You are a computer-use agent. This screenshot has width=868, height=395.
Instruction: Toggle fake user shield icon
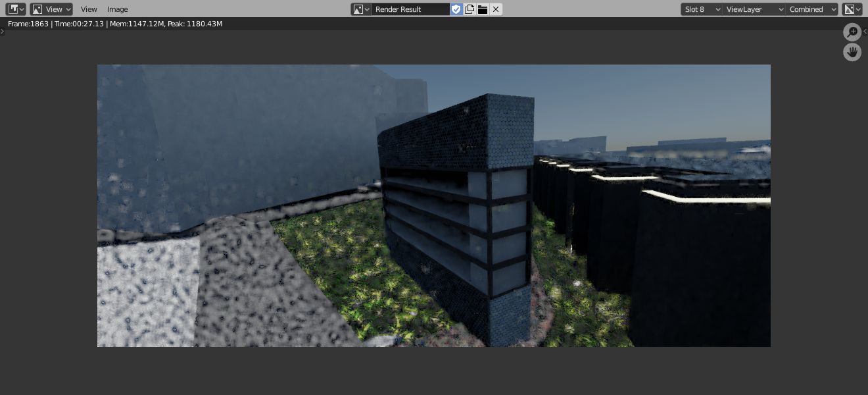456,9
